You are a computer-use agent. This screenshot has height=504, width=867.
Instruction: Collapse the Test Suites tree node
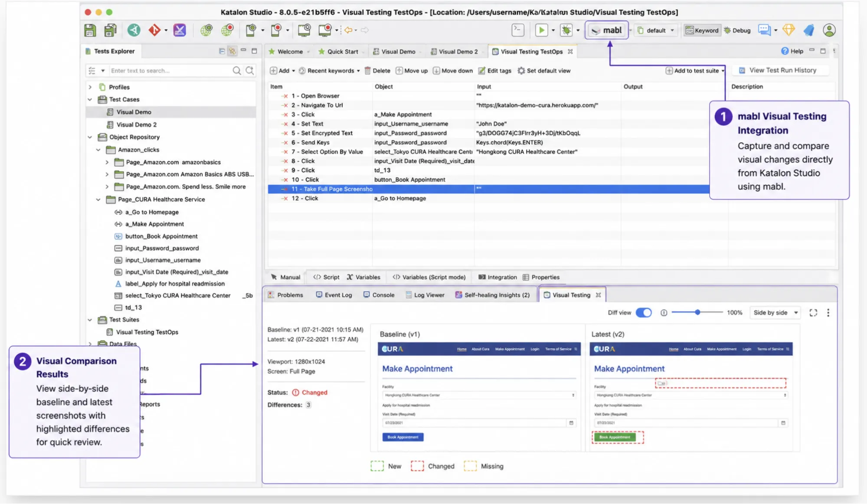pos(90,320)
